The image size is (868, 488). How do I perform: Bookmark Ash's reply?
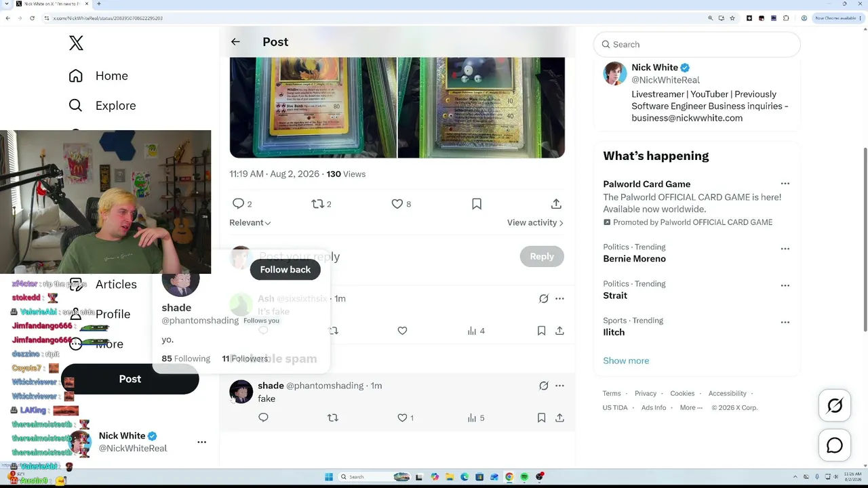point(541,331)
